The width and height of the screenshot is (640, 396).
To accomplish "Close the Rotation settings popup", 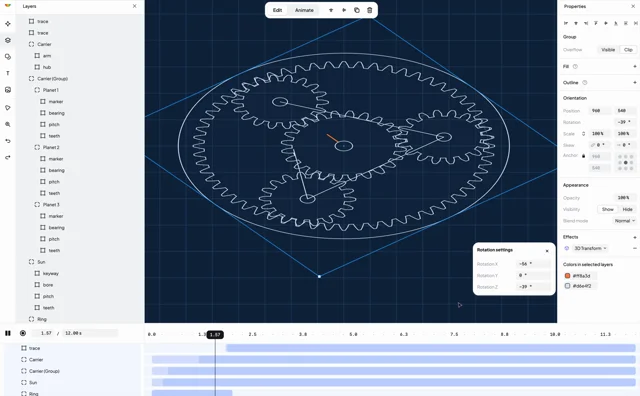I will (547, 251).
